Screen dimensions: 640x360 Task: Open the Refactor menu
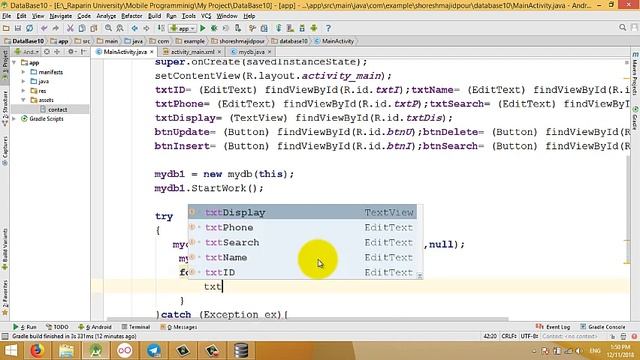pyautogui.click(x=131, y=16)
